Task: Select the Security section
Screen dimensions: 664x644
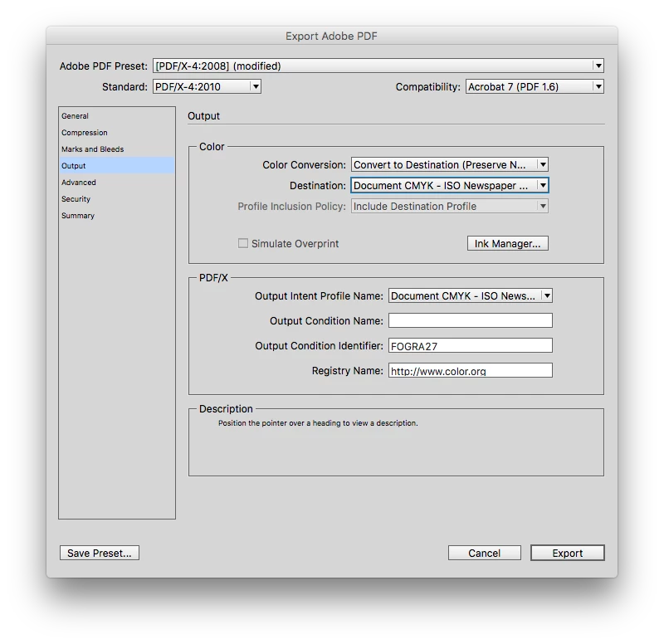Action: [x=116, y=199]
